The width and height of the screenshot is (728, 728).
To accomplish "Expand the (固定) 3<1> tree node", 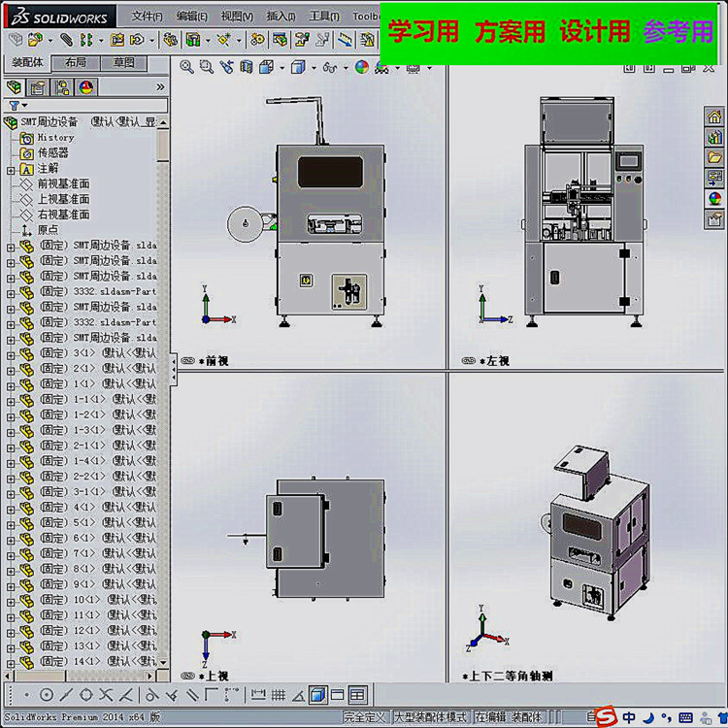I will [11, 355].
